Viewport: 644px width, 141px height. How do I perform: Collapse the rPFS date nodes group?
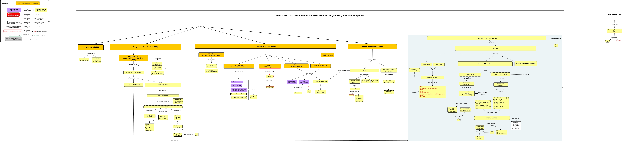click(165, 68)
